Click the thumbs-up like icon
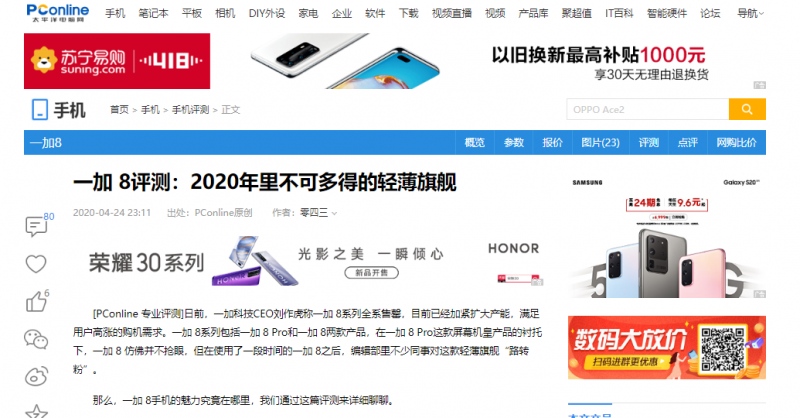Screen dimensions: 800x418 click(x=36, y=302)
